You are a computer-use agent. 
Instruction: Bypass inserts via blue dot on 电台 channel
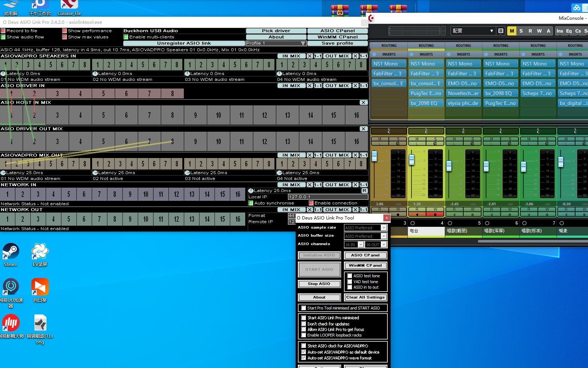(x=411, y=54)
